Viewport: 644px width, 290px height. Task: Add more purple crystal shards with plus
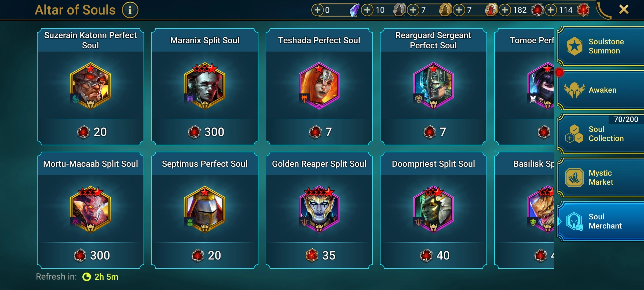[x=317, y=10]
